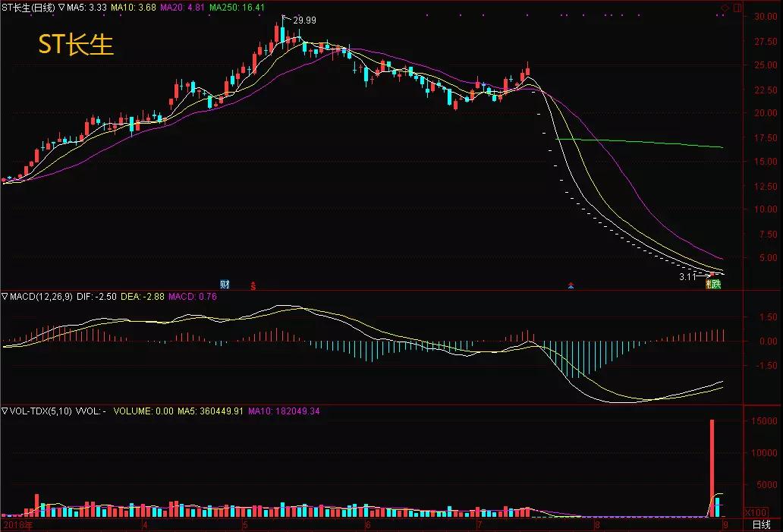Image resolution: width=783 pixels, height=532 pixels.
Task: Click the X100 volume unit label
Action: (736, 512)
